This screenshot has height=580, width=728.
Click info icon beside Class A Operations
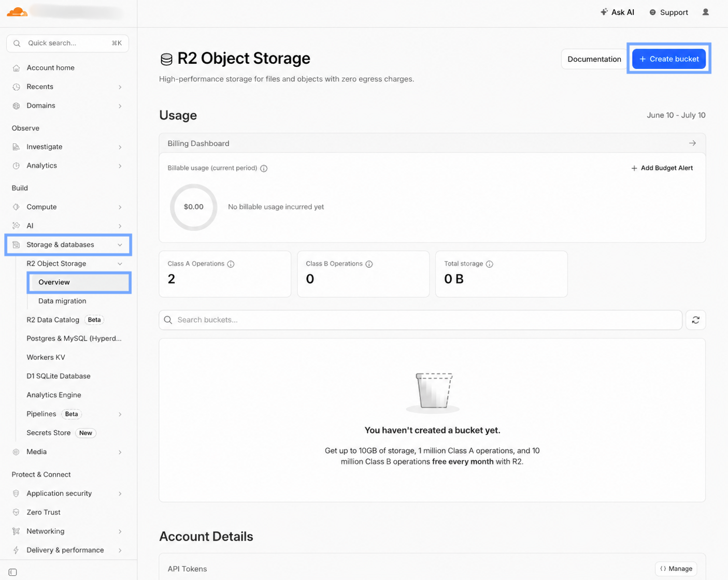[231, 264]
